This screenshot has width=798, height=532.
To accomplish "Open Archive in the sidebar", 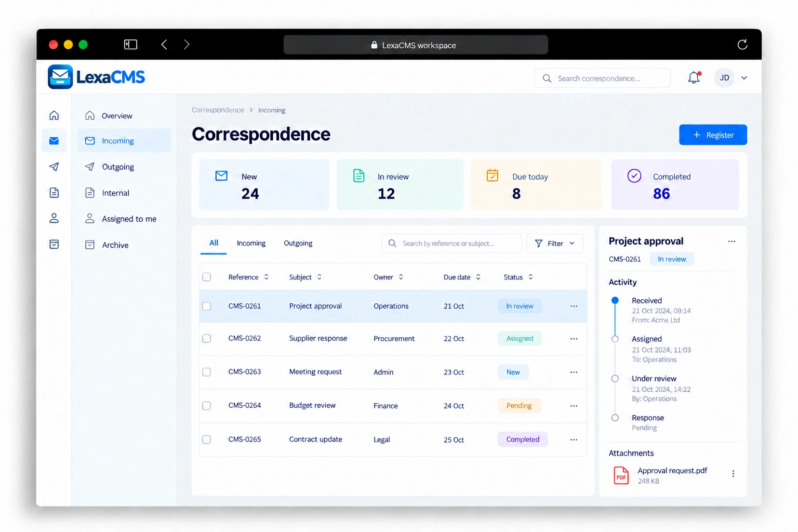I will tap(124, 245).
